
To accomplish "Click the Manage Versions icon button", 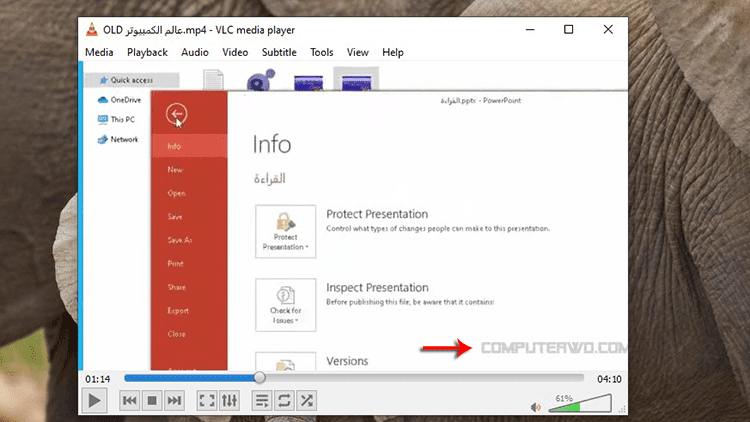I will tap(286, 361).
